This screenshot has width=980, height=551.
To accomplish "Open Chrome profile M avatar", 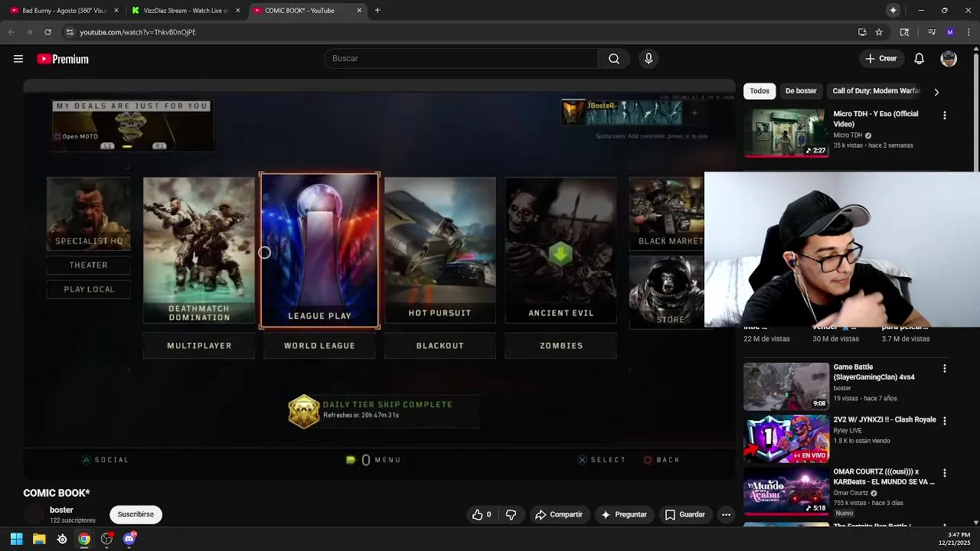I will (950, 32).
